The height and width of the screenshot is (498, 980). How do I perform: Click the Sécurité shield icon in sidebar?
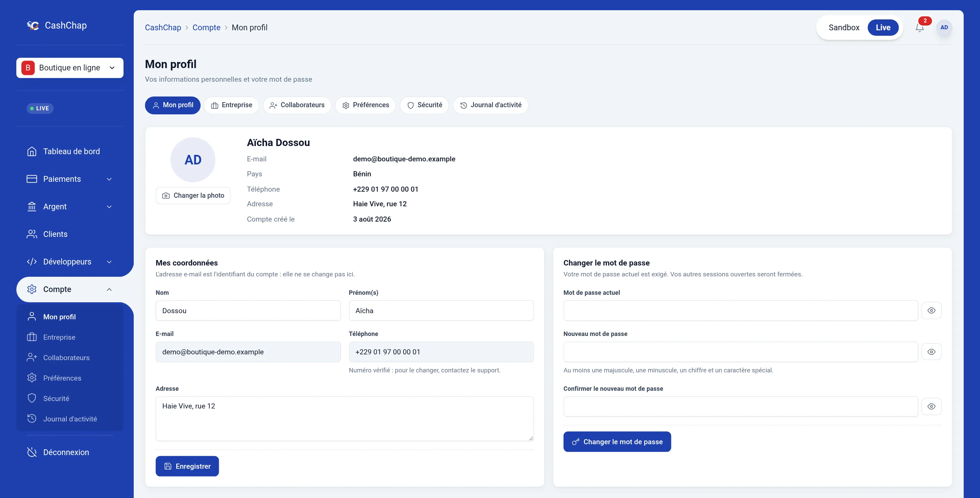[x=32, y=398]
